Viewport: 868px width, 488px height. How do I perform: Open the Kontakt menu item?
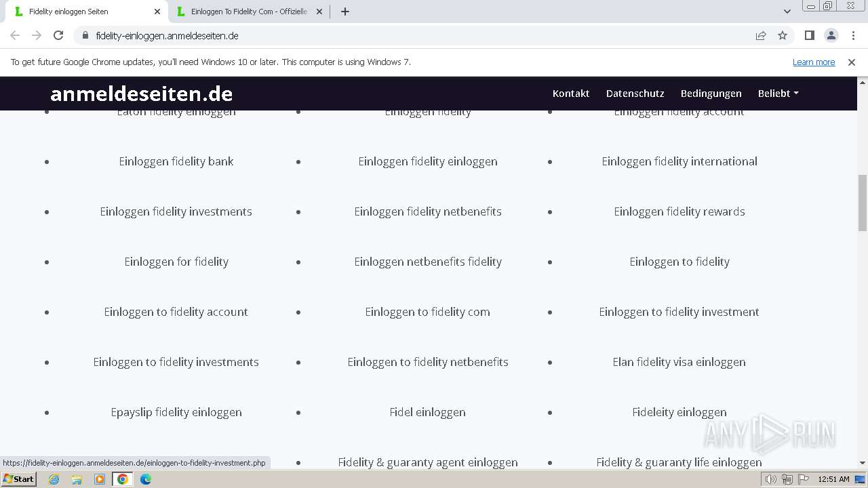[571, 94]
